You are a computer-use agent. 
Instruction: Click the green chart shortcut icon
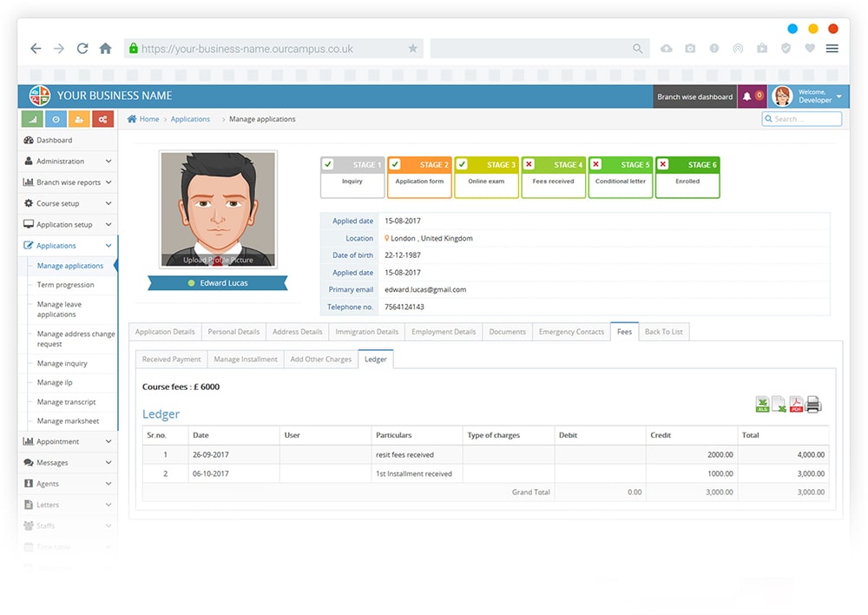[31, 119]
